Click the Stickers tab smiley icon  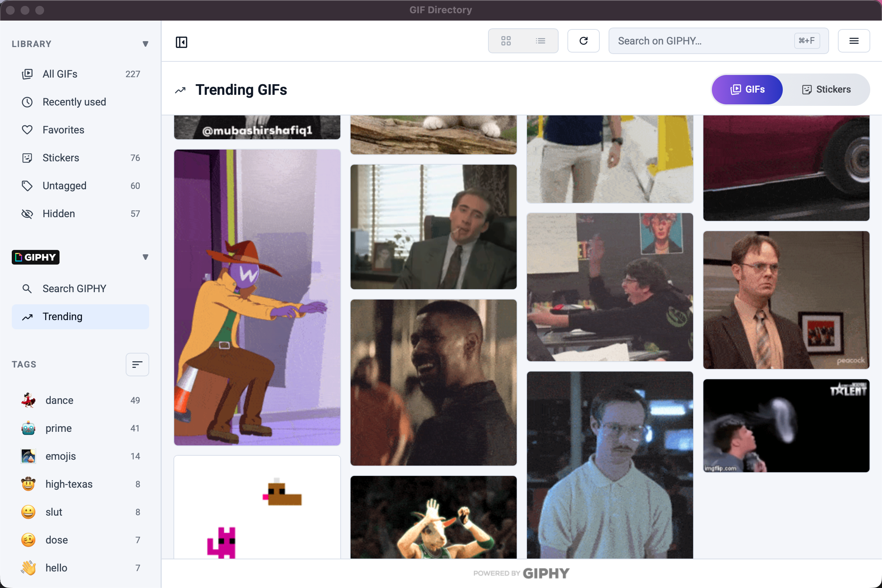click(x=807, y=90)
